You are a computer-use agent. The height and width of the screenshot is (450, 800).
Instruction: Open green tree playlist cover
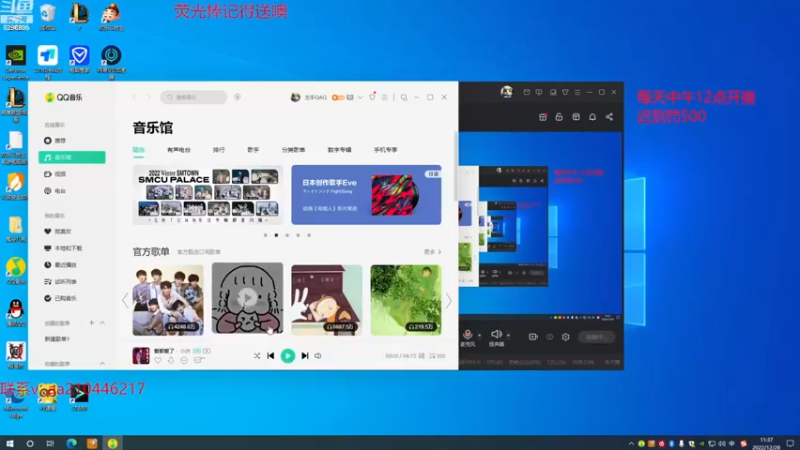[x=406, y=300]
